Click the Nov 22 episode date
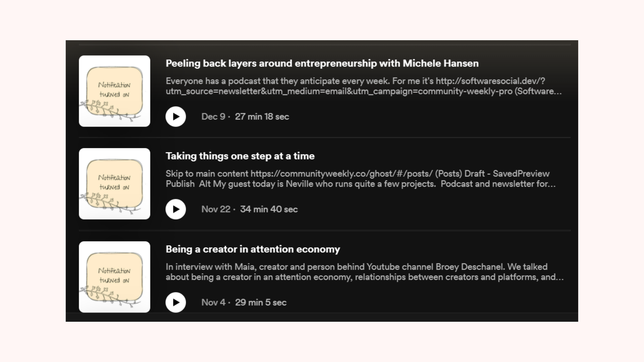644x362 pixels. (216, 209)
